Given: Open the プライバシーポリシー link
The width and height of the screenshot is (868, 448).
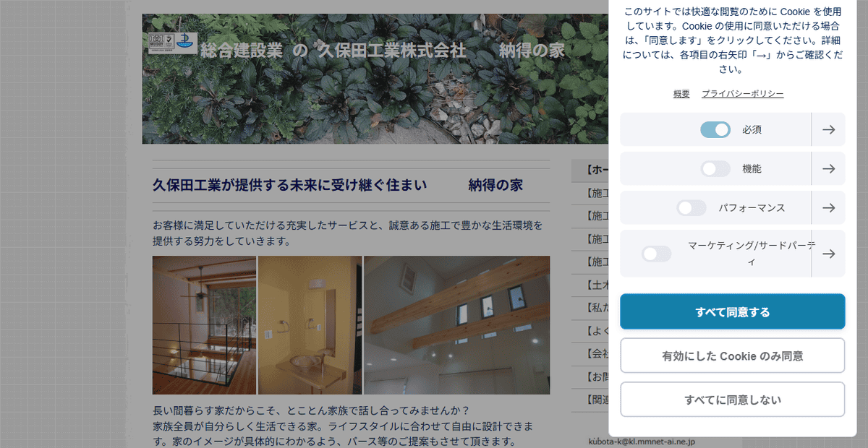Looking at the screenshot, I should point(741,93).
